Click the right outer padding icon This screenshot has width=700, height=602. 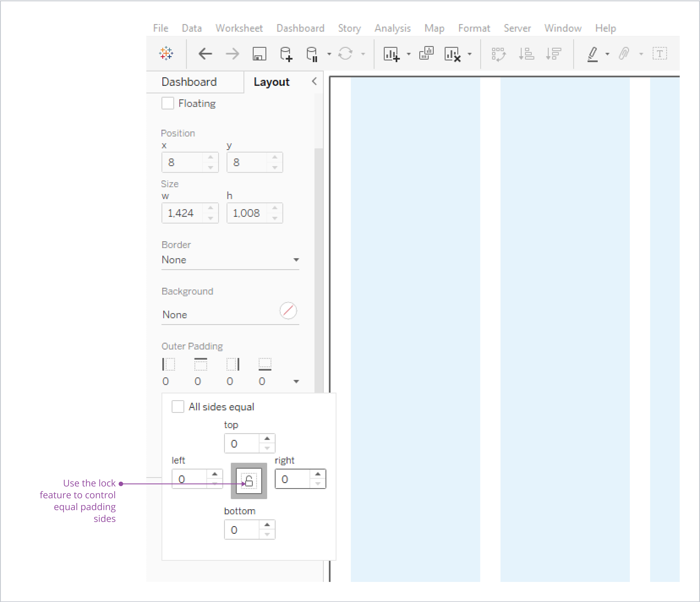(233, 364)
